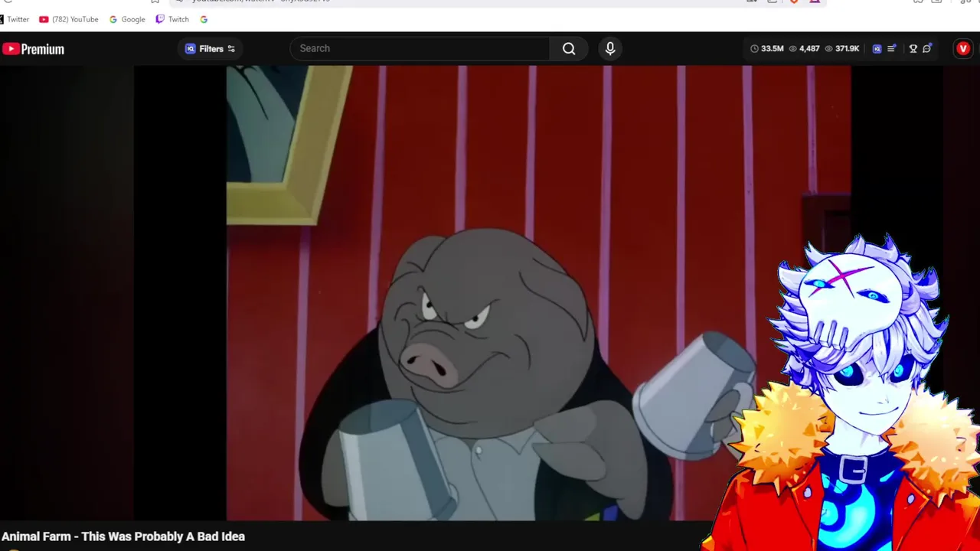
Task: Open the red V account avatar
Action: click(963, 48)
